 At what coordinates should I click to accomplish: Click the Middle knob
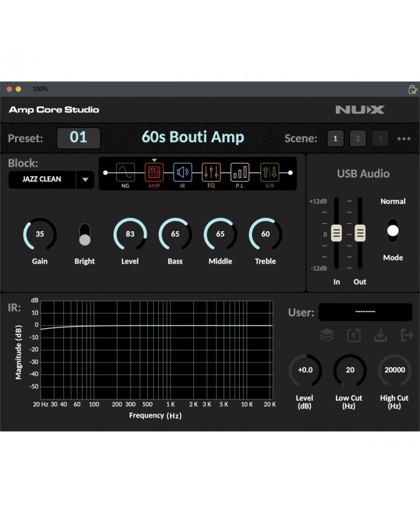tap(220, 235)
